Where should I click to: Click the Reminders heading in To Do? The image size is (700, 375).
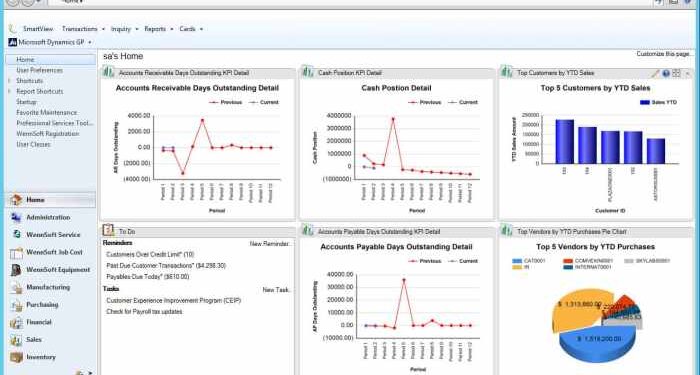pyautogui.click(x=117, y=243)
